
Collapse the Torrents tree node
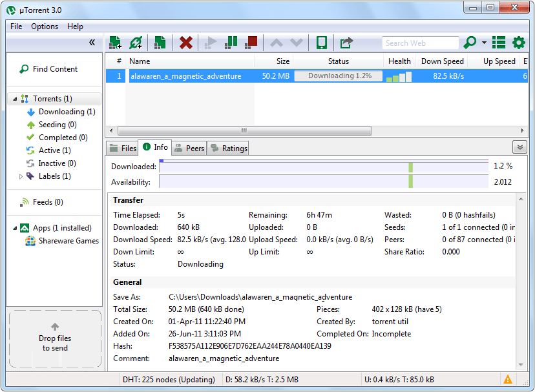pyautogui.click(x=15, y=99)
